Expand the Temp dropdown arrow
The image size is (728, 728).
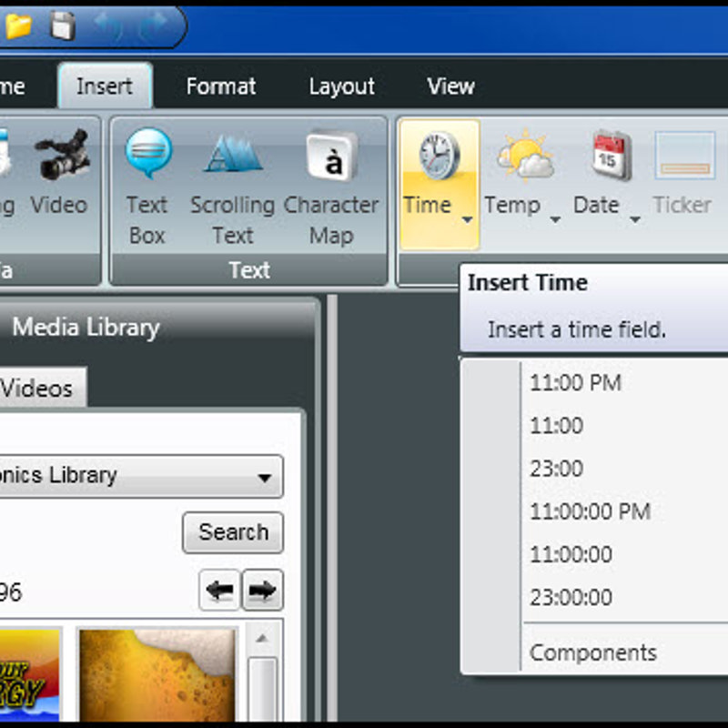pyautogui.click(x=555, y=219)
